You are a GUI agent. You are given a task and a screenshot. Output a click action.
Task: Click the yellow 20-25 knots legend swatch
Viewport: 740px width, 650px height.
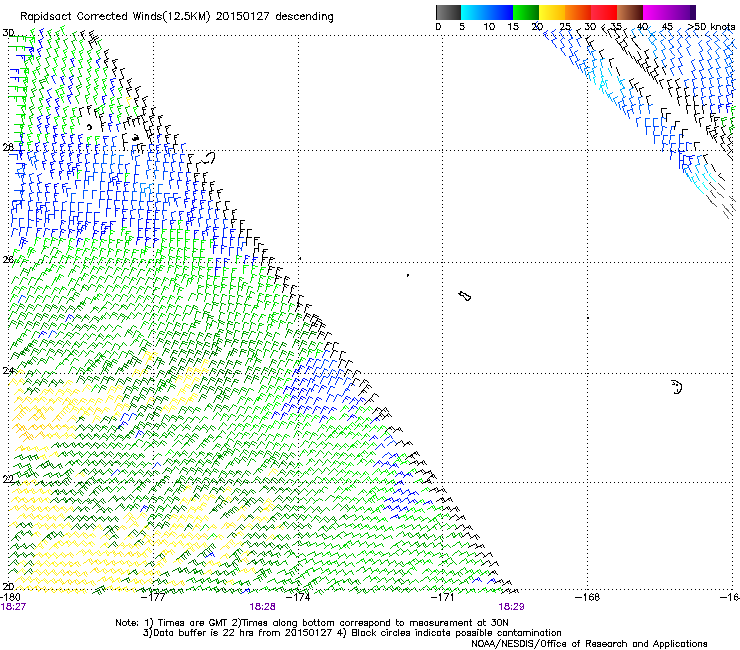[552, 12]
